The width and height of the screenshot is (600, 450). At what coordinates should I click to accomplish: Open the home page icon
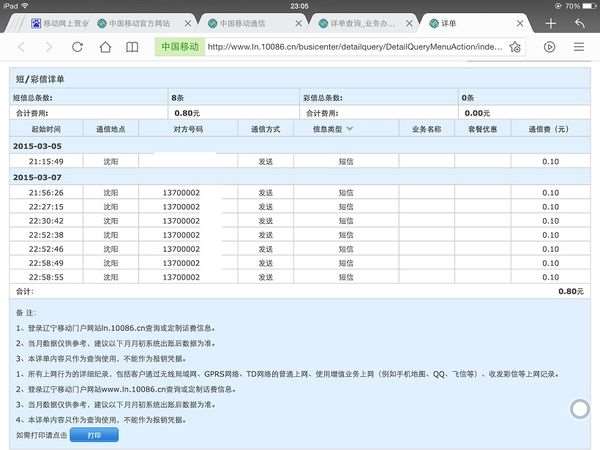pyautogui.click(x=105, y=47)
